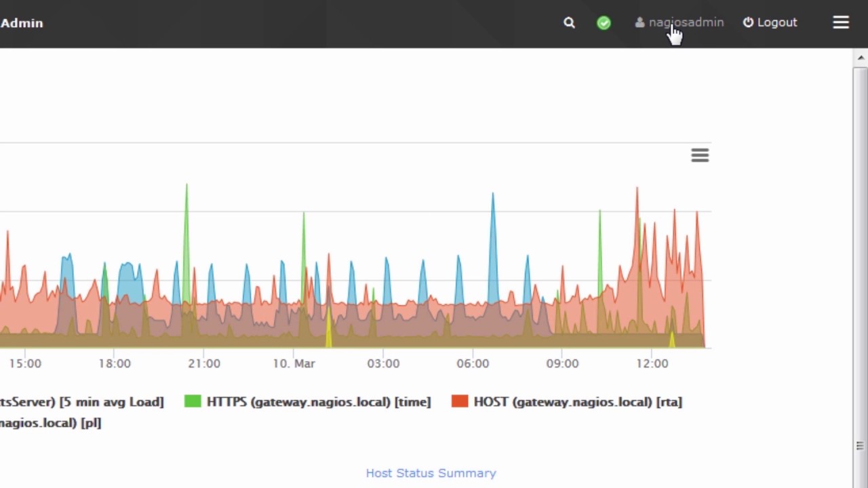
Task: Click the green system status check icon
Action: pyautogui.click(x=604, y=23)
